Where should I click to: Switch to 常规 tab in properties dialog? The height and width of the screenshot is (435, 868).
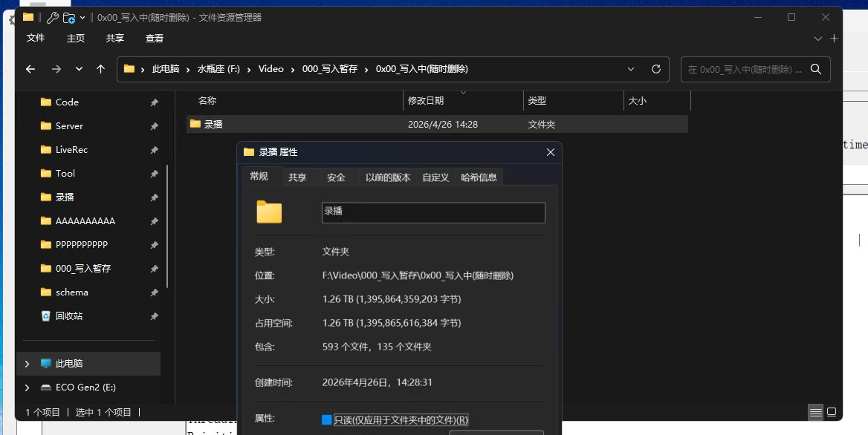click(259, 177)
